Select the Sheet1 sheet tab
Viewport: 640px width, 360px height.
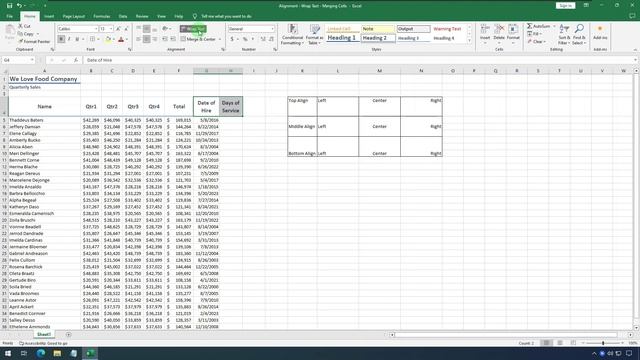coord(44,334)
